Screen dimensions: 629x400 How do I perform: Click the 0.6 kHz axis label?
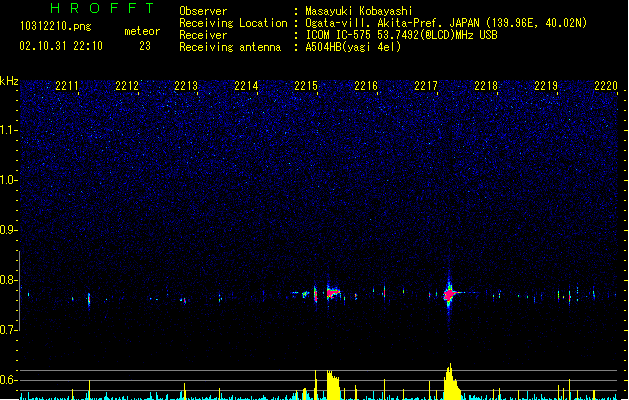(x=8, y=380)
